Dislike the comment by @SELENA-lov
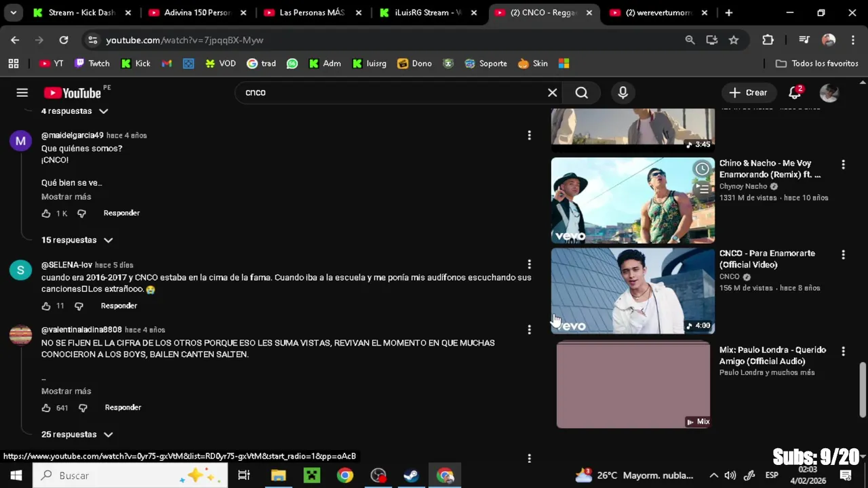 (79, 306)
